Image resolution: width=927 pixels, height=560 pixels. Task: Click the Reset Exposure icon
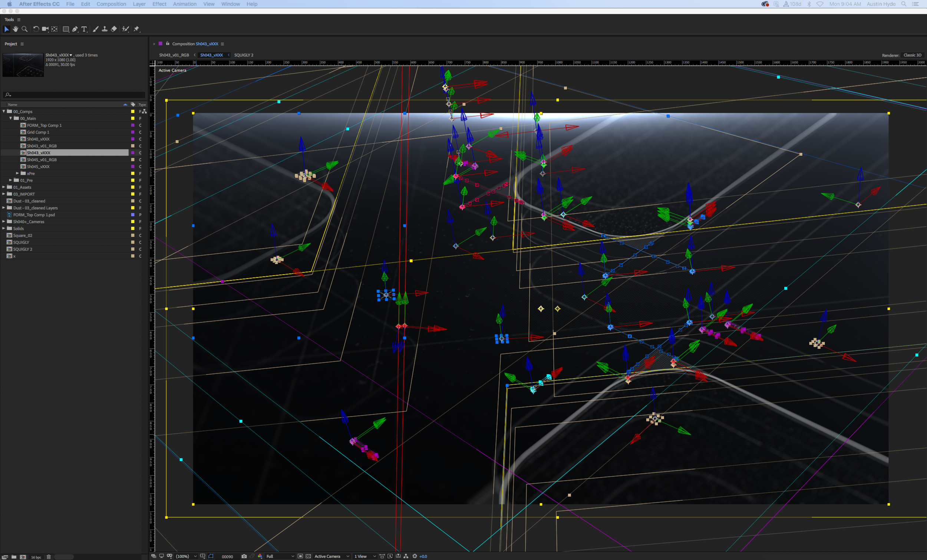[415, 556]
